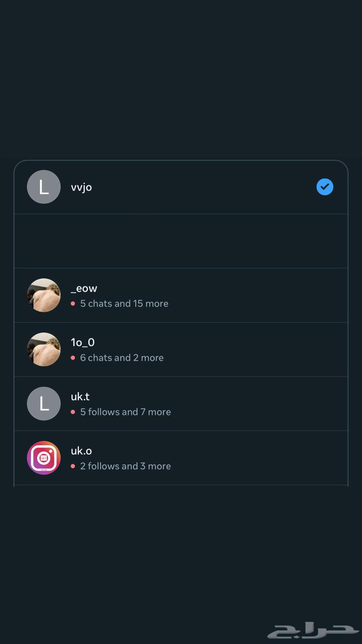This screenshot has height=644, width=362.
Task: Click the uk.o Instagram logo avatar
Action: click(44, 458)
